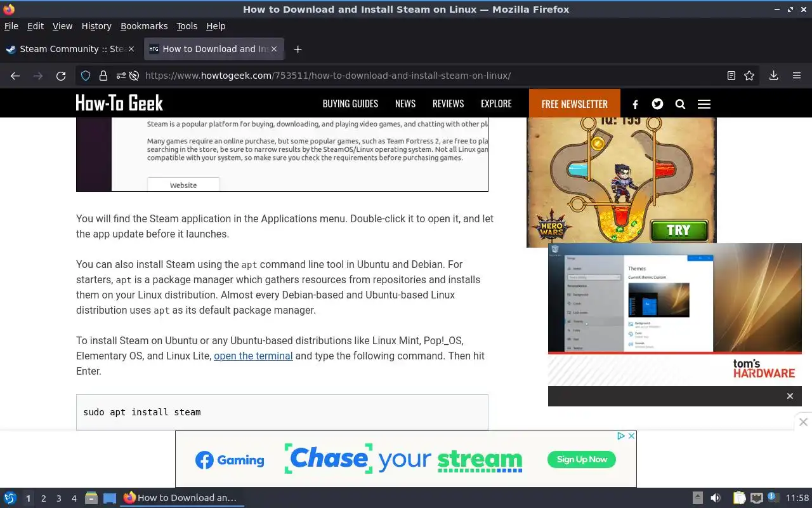Open the Bookmarks menu
812x508 pixels.
144,26
